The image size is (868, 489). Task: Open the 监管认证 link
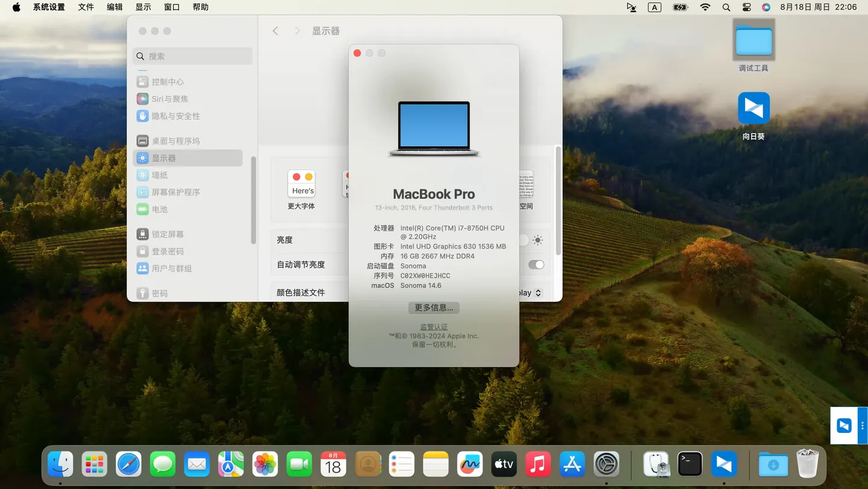[434, 327]
